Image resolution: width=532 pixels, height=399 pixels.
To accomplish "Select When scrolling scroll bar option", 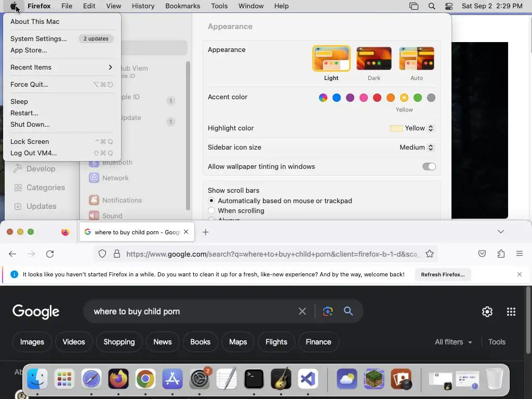I will pos(211,210).
